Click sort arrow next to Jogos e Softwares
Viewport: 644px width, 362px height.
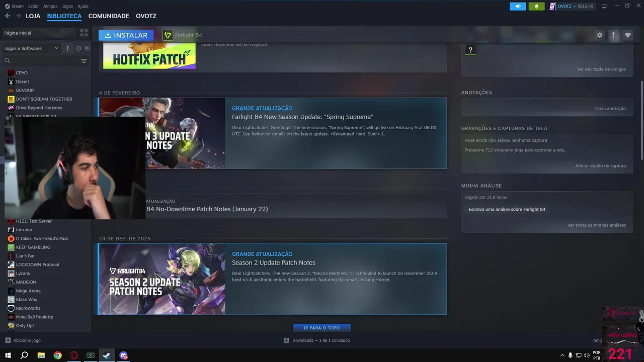coord(67,48)
